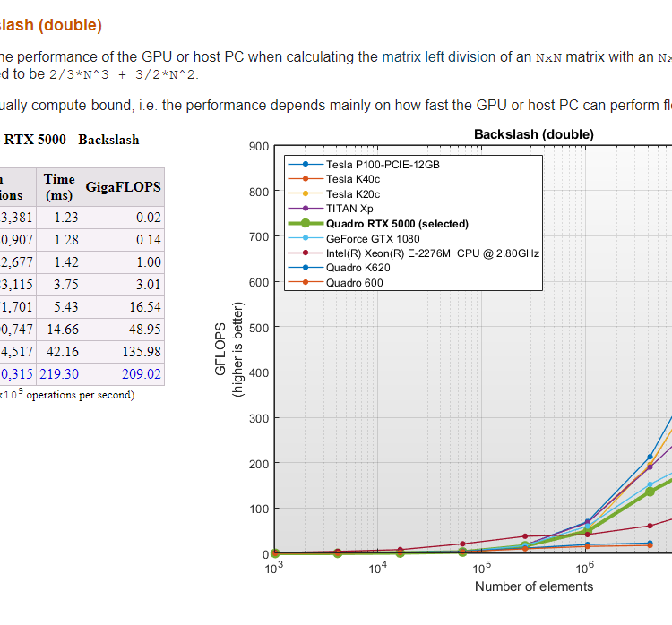Click the RTX 5000 - Backslash table caption

pos(72,140)
